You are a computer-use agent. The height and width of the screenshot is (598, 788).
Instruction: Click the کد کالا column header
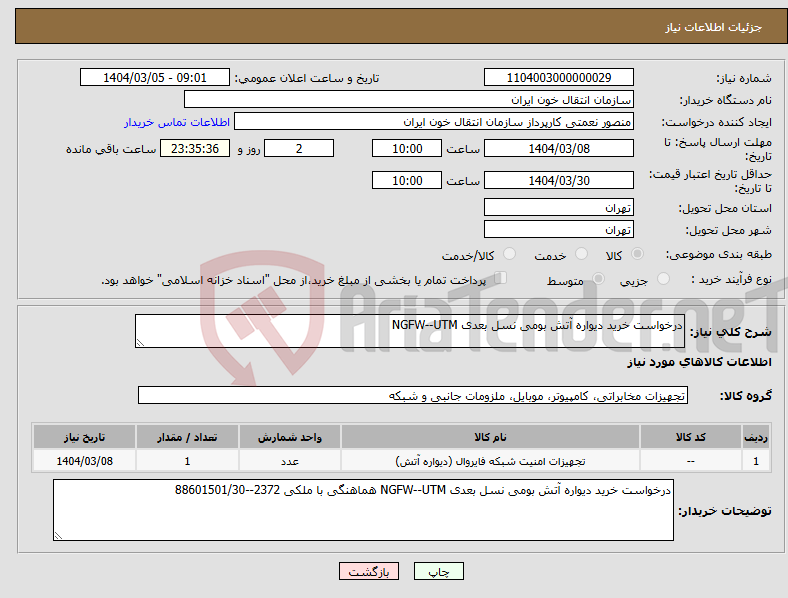(x=691, y=437)
